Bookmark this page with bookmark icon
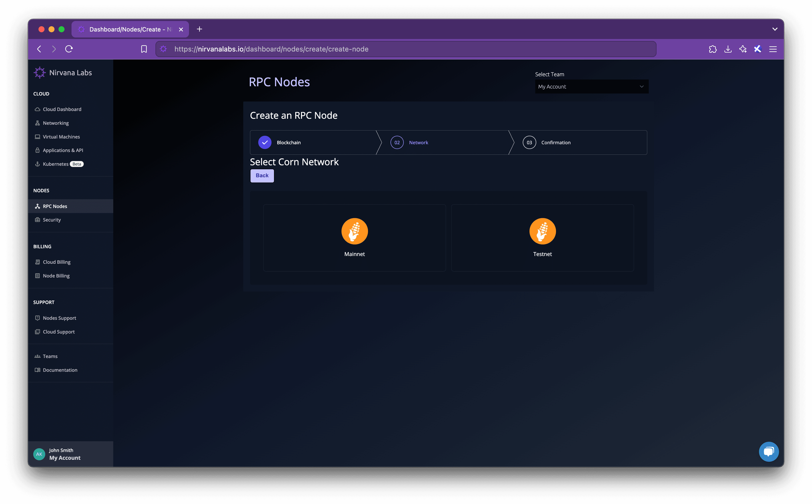Screen dimensions: 812x504 (x=144, y=49)
